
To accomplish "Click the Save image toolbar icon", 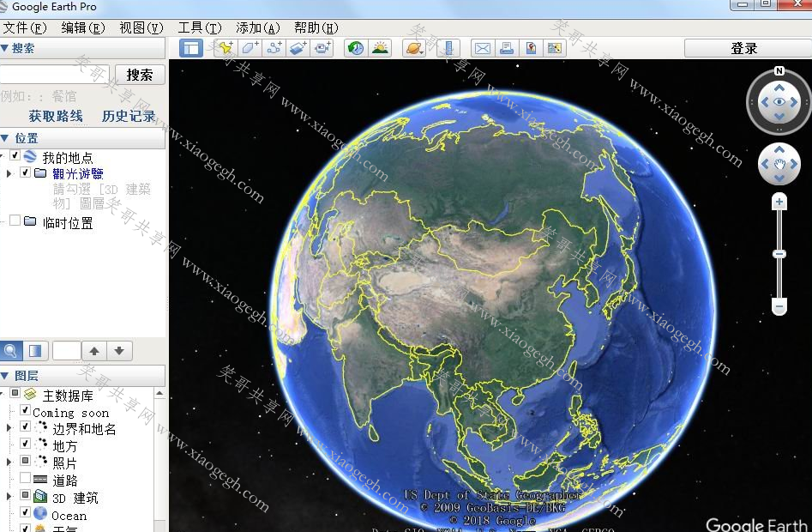I will point(531,48).
